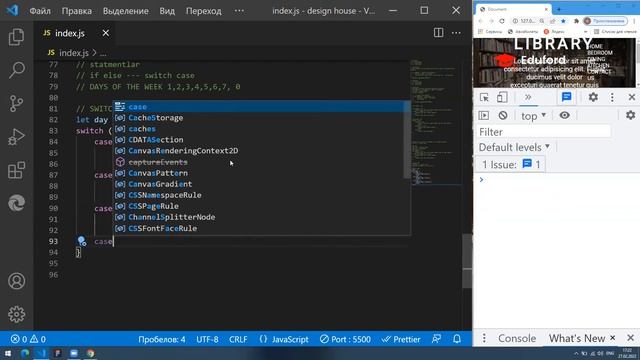Screen dimensions: 640x360
Task: Open the DevTools customize three-dot menu
Action: coord(612,97)
